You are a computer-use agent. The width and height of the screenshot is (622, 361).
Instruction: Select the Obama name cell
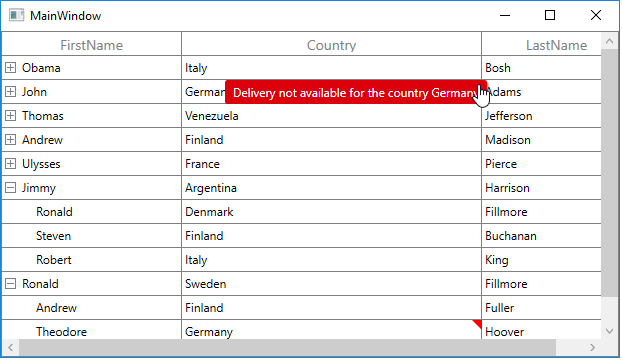(x=92, y=68)
